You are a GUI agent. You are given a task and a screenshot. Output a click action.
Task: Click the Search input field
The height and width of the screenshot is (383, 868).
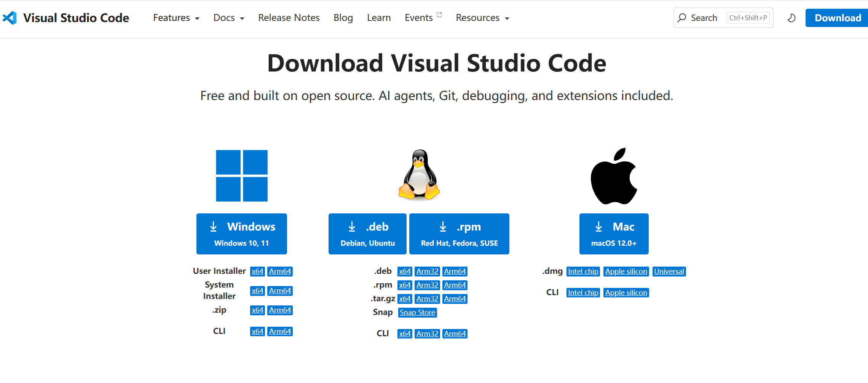tap(723, 18)
